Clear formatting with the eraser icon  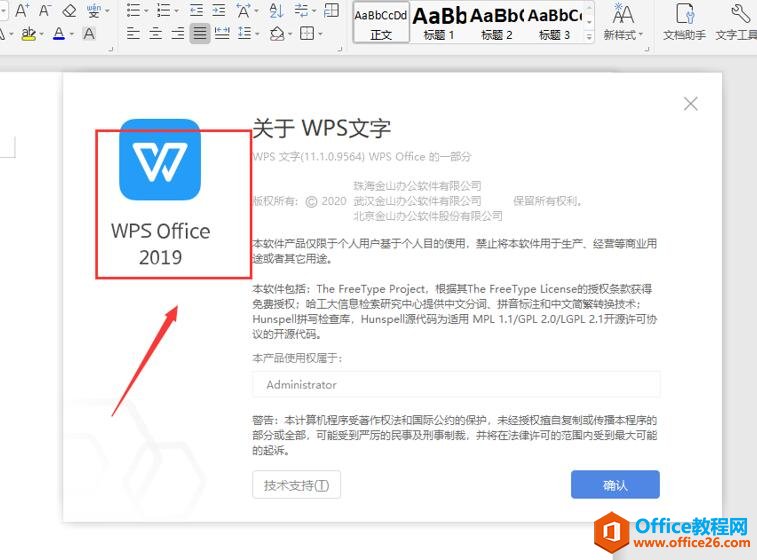(x=69, y=10)
